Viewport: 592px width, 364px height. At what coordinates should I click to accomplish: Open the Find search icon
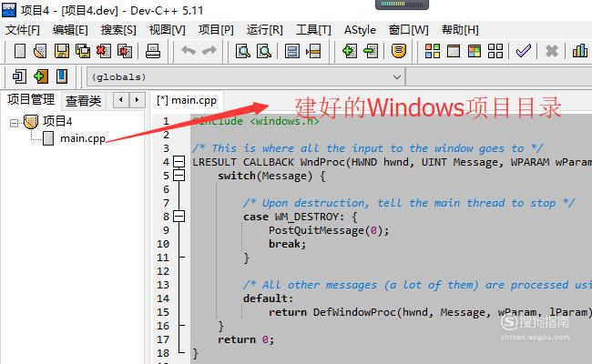click(243, 51)
